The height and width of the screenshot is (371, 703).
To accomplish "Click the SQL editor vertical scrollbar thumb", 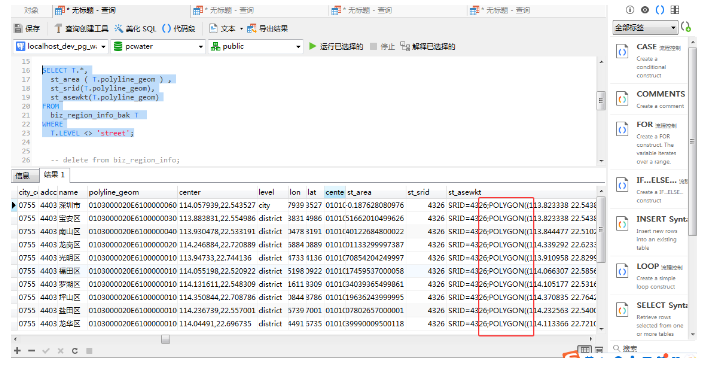I will 601,100.
